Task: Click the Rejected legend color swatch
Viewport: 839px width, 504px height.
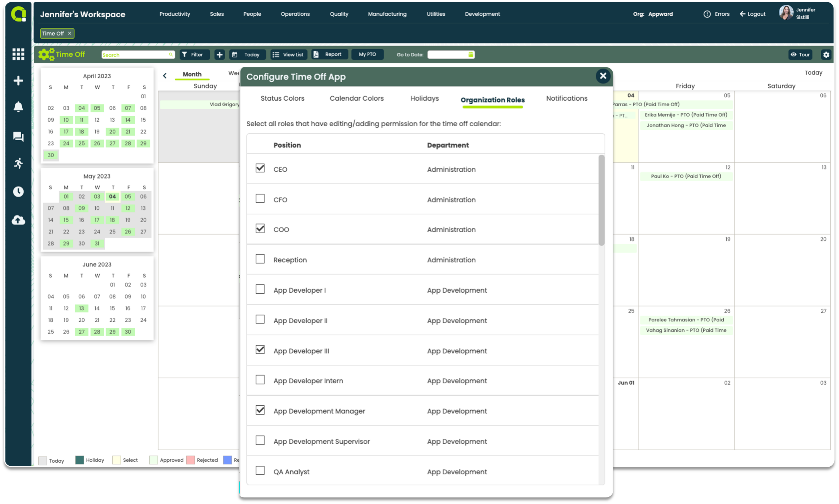Action: click(190, 460)
